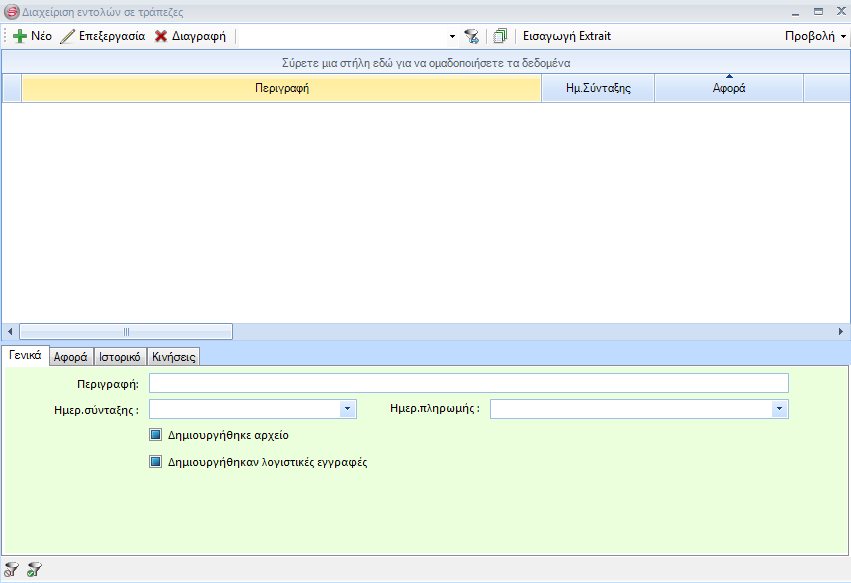Click the green apply-filter funnel in status bar

[x=34, y=570]
